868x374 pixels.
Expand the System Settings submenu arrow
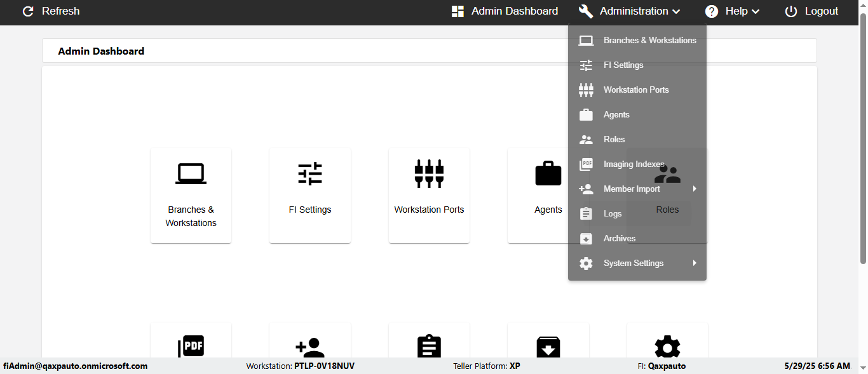click(695, 264)
